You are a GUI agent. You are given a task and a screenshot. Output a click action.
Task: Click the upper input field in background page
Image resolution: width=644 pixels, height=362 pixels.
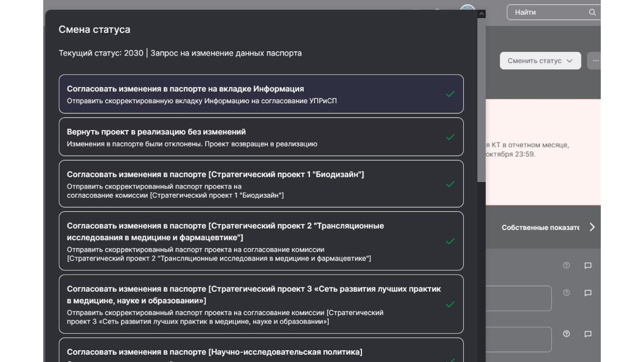coord(519,298)
